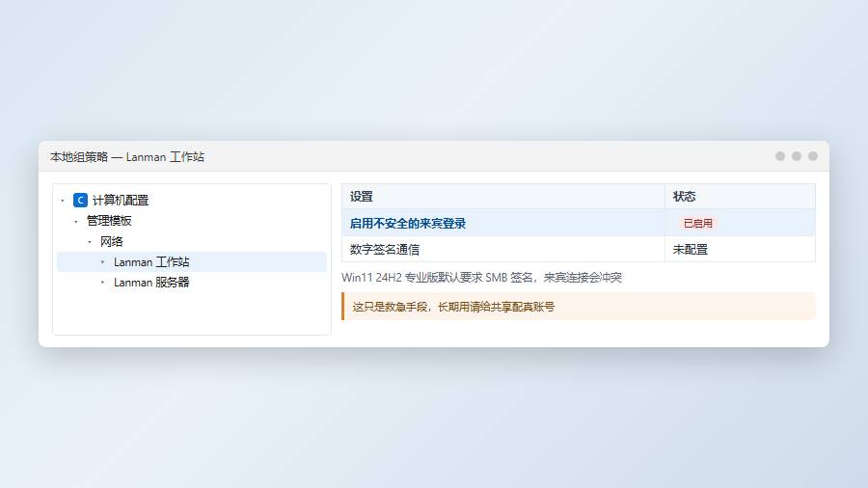Select Lanman 服务器 in the tree
The height and width of the screenshot is (488, 868).
coord(192,283)
